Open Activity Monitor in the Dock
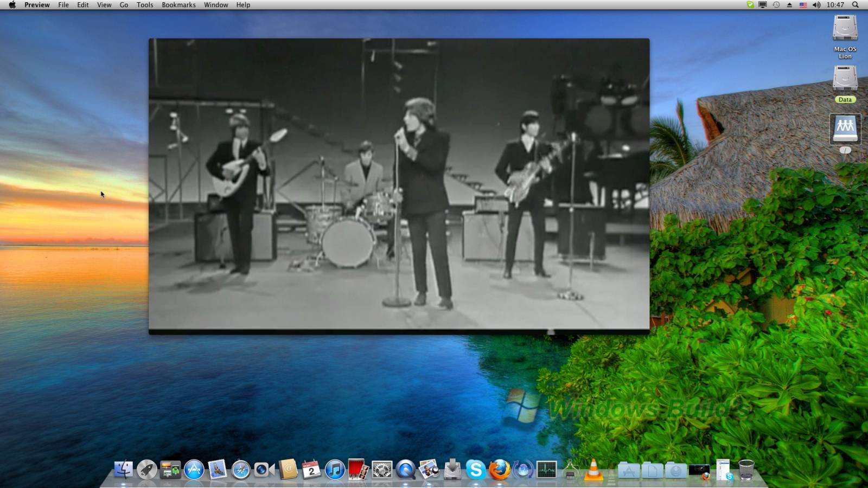 tap(546, 469)
